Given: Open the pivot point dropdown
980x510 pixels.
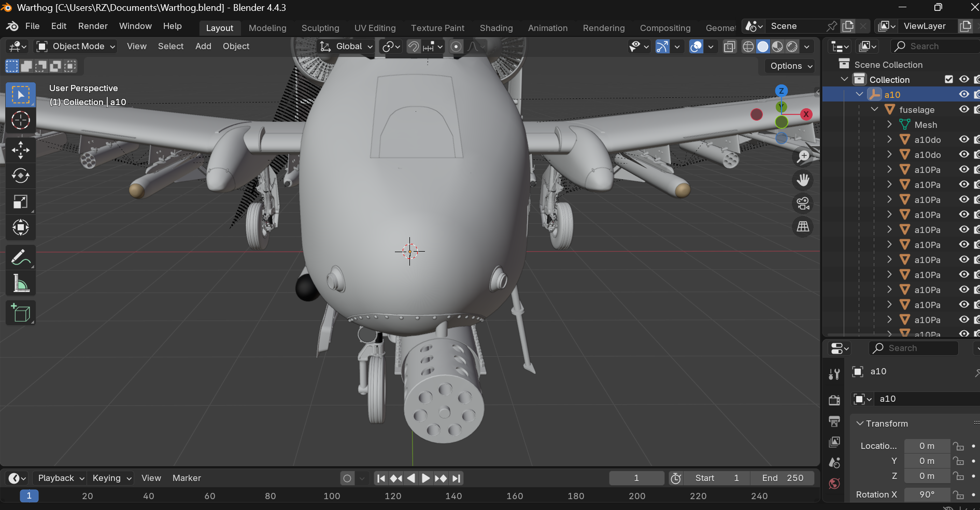Looking at the screenshot, I should point(391,47).
